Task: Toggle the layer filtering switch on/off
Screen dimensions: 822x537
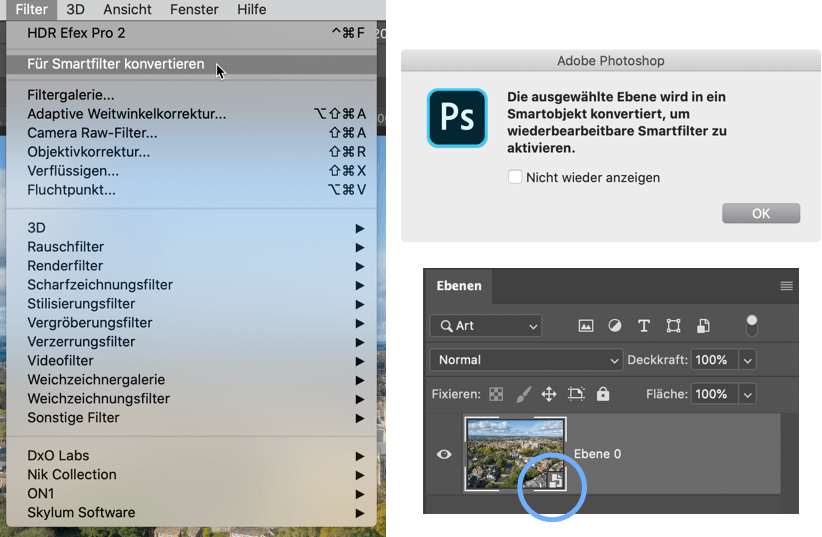Action: click(752, 326)
